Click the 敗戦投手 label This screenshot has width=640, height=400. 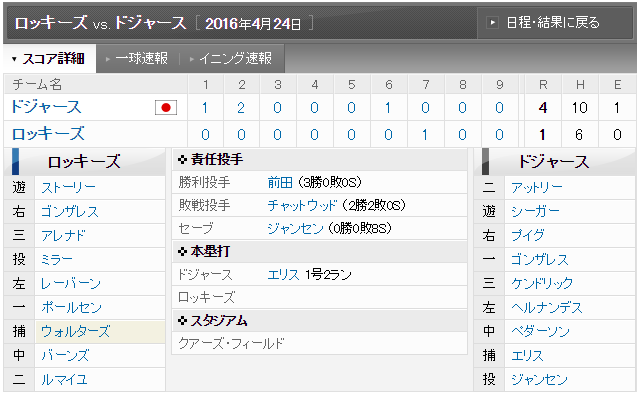point(204,205)
